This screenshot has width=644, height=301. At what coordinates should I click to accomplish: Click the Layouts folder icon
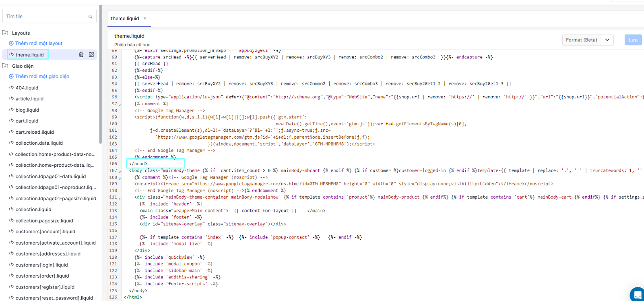[x=6, y=33]
